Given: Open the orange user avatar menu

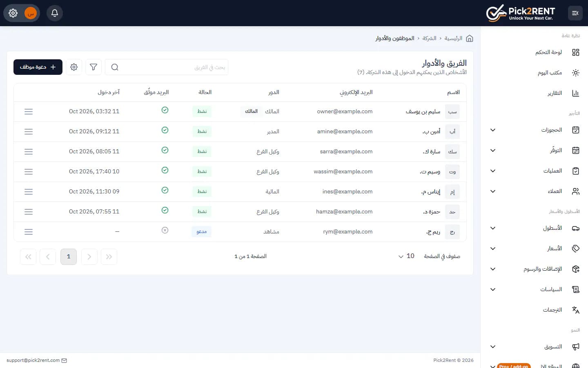Looking at the screenshot, I should [31, 13].
